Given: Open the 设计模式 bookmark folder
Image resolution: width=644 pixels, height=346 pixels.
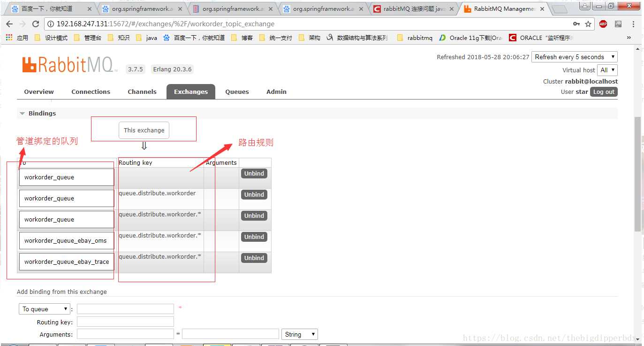Looking at the screenshot, I should [x=51, y=38].
